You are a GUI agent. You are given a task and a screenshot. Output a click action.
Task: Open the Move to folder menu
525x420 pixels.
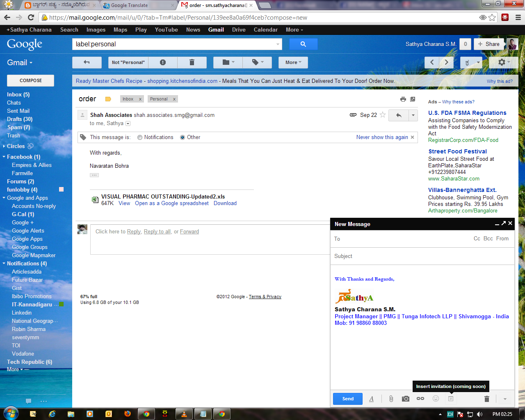click(x=228, y=62)
